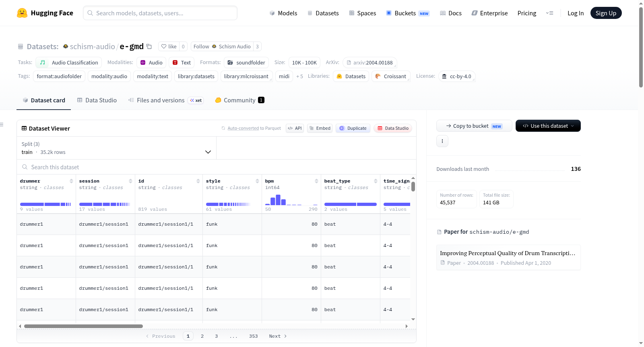The height and width of the screenshot is (347, 644).
Task: Copy dataset name with the copy icon
Action: 149,46
